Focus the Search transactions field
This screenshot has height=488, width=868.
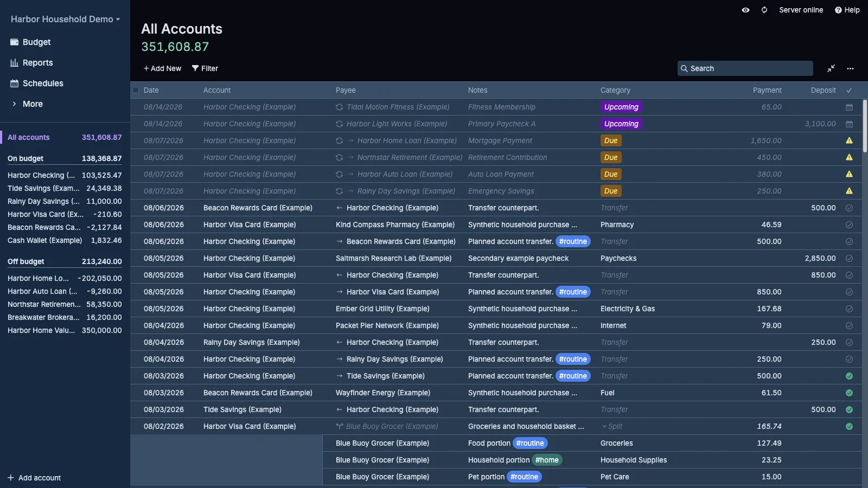pyautogui.click(x=745, y=68)
